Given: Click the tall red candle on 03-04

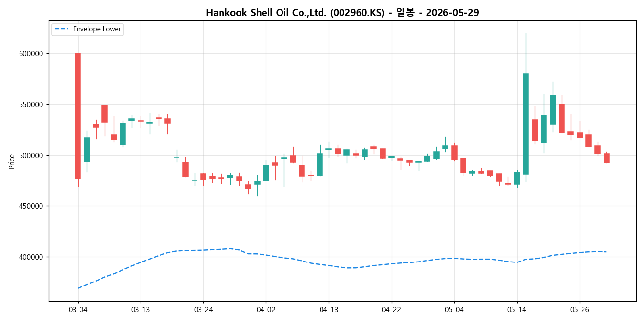Looking at the screenshot, I should [78, 116].
